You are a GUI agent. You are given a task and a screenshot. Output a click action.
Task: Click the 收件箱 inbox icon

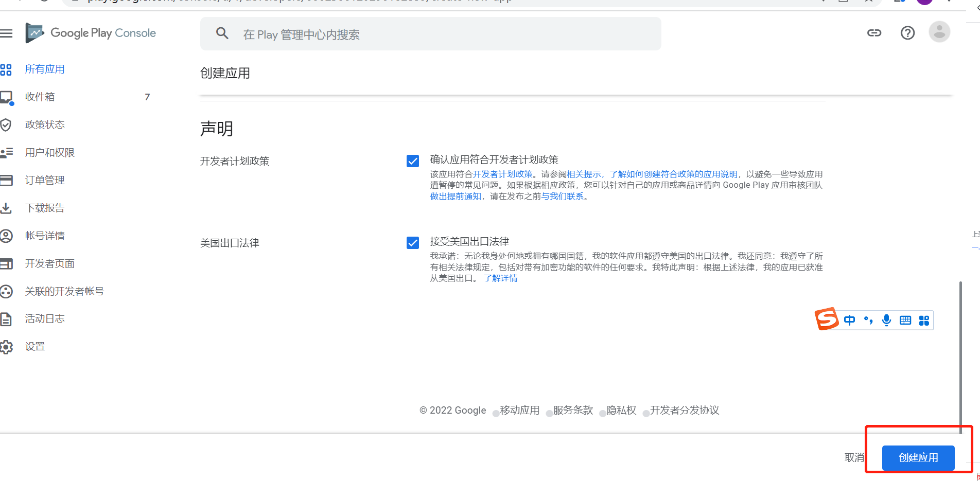[x=6, y=97]
